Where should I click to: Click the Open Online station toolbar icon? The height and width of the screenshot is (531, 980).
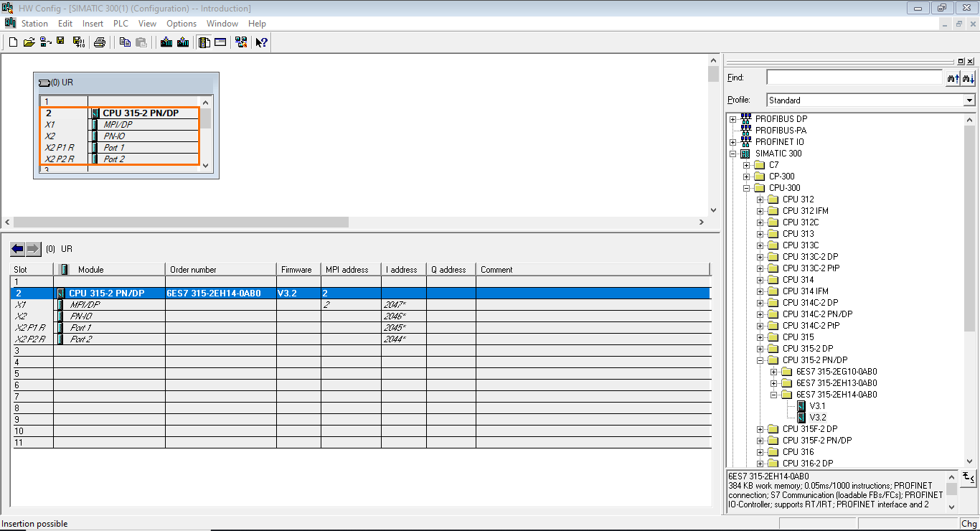[x=44, y=42]
